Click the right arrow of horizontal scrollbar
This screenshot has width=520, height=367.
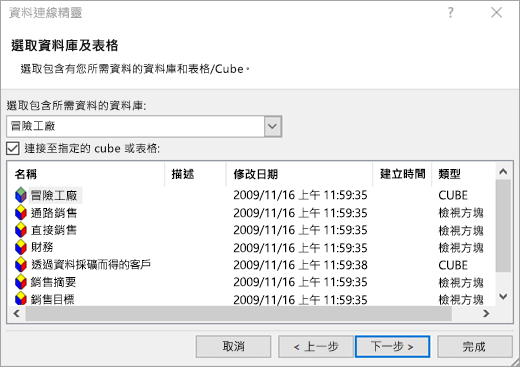tap(486, 313)
